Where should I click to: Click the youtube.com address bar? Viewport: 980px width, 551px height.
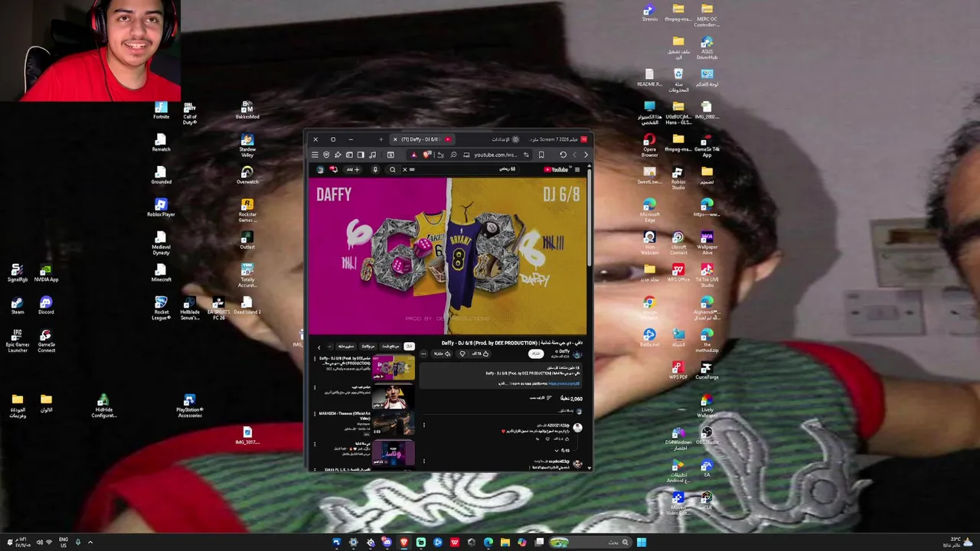pyautogui.click(x=496, y=155)
